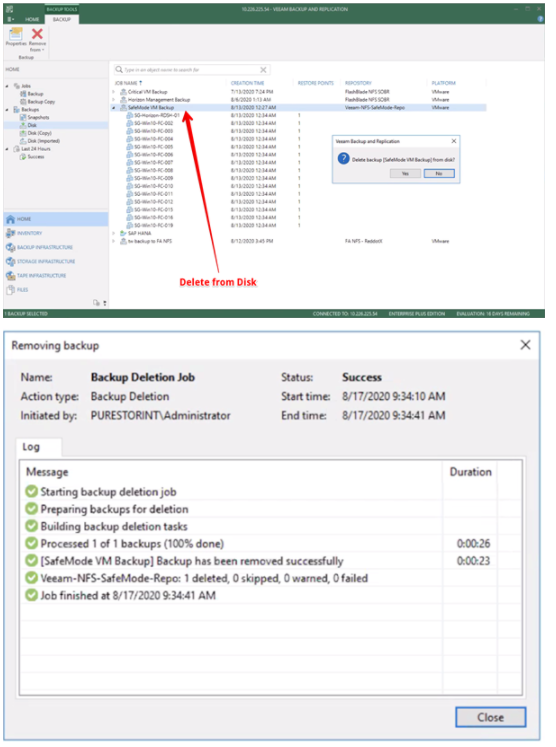Select Backup under the Jobs tree

(x=31, y=94)
